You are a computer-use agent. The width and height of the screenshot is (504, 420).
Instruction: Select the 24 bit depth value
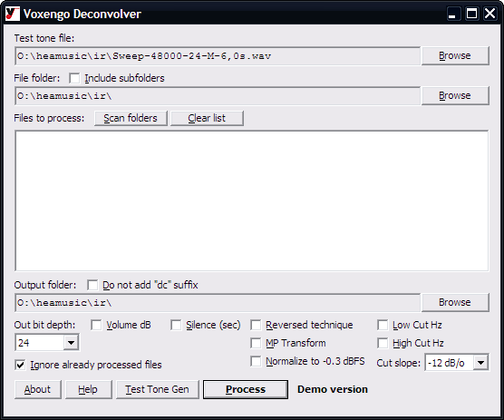click(x=39, y=343)
